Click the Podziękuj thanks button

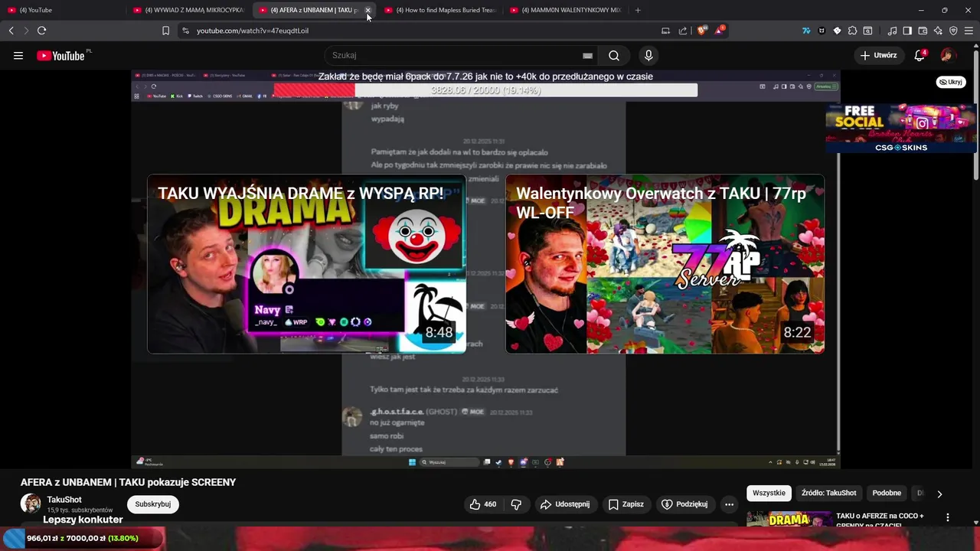pyautogui.click(x=684, y=504)
